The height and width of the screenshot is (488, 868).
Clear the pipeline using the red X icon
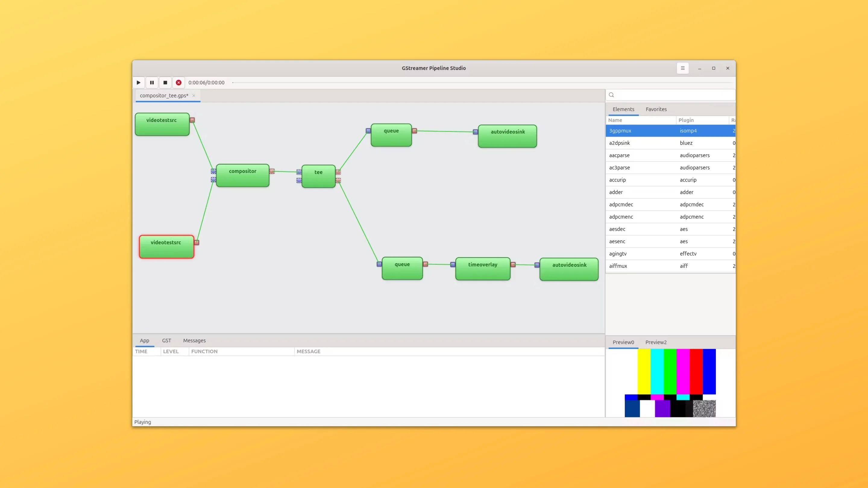point(179,83)
